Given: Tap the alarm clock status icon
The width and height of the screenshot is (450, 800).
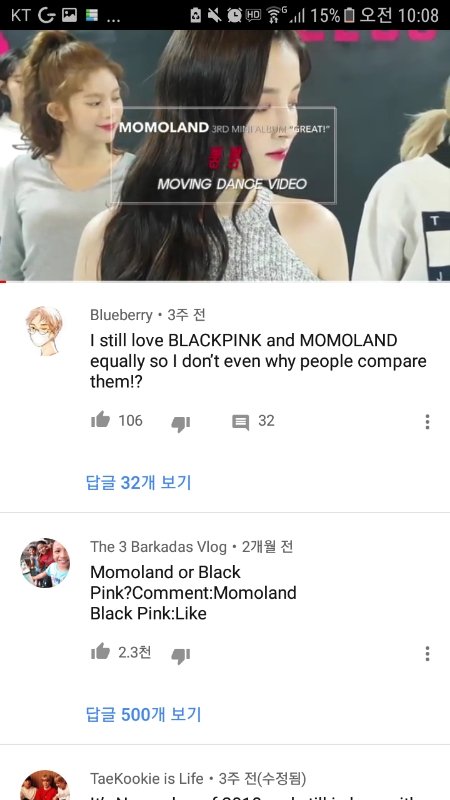Looking at the screenshot, I should coord(234,15).
